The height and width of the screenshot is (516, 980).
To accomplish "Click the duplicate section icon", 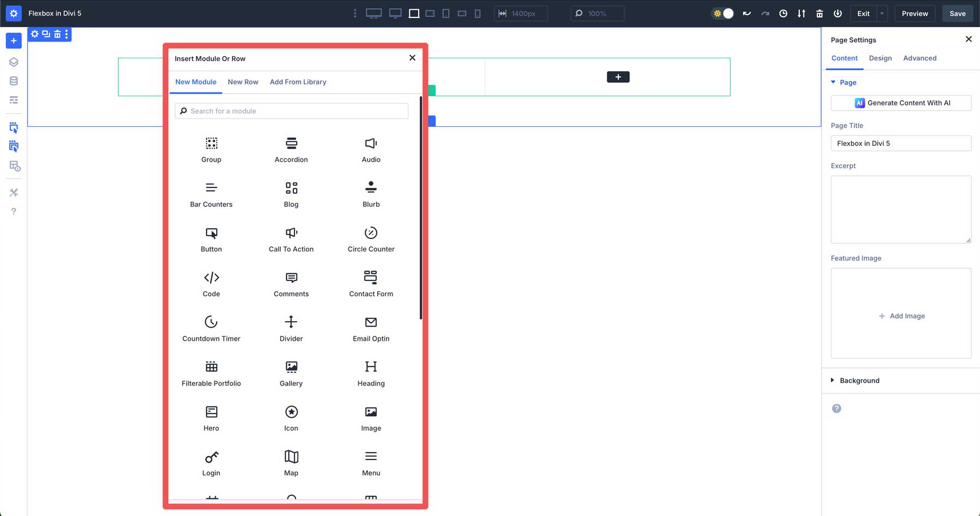I will click(46, 34).
